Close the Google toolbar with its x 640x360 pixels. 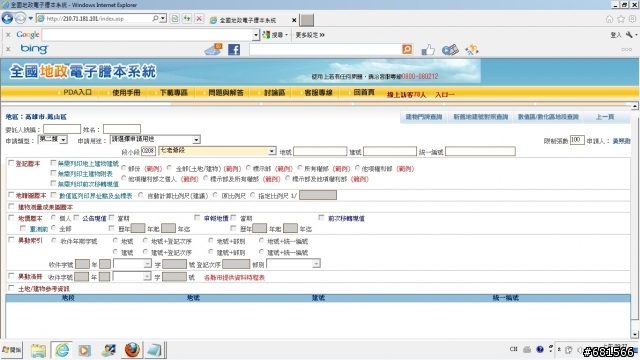point(8,35)
